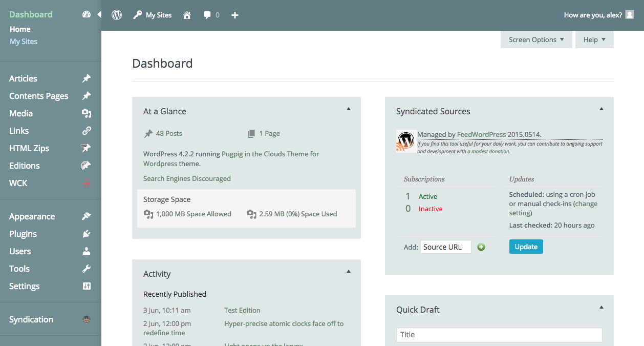Click the green add-source plus icon
The image size is (644, 346).
tap(481, 247)
